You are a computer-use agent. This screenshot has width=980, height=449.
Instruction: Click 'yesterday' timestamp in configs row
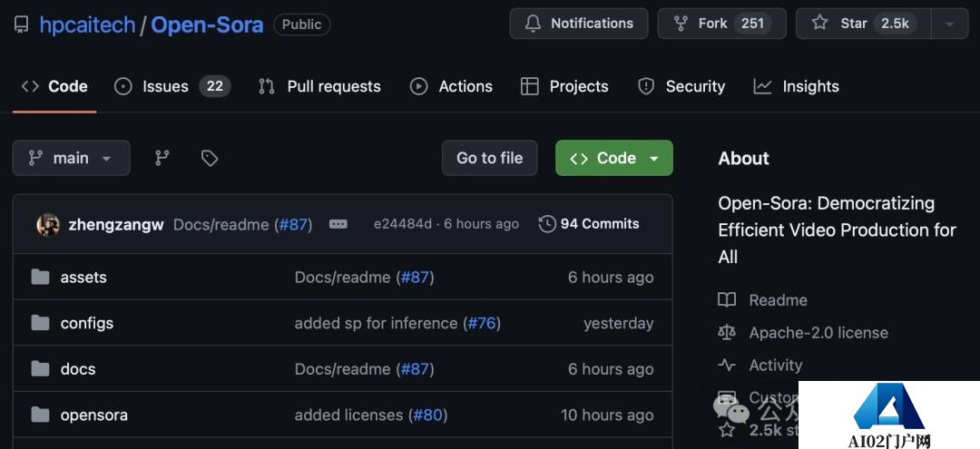[x=619, y=324]
